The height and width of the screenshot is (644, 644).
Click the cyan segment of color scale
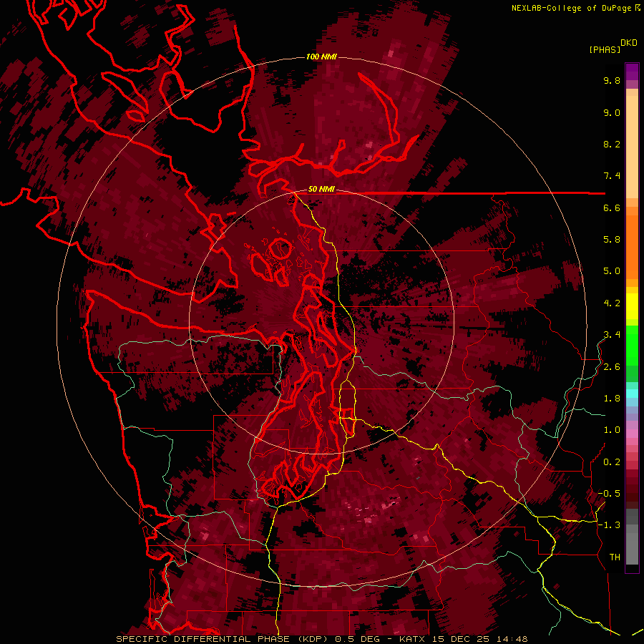pyautogui.click(x=632, y=394)
